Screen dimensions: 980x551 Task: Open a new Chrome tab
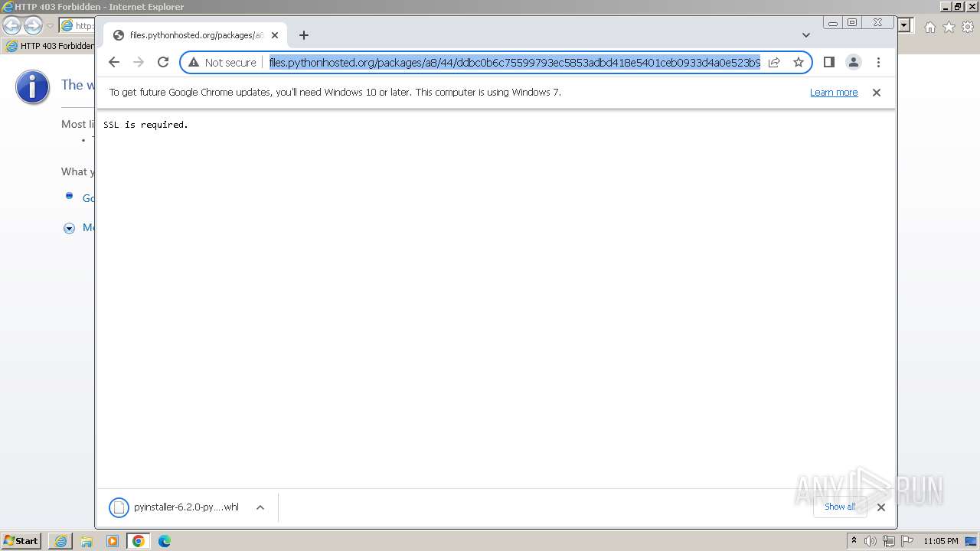[304, 35]
